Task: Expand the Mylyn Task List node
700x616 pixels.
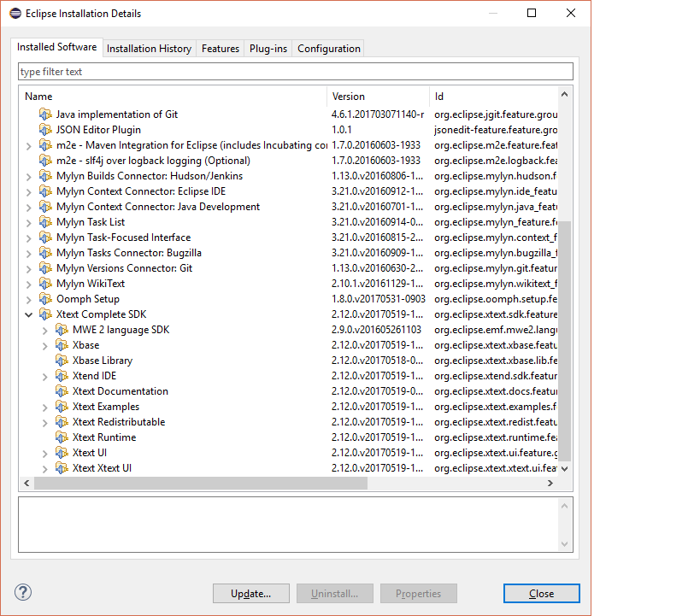Action: click(28, 223)
